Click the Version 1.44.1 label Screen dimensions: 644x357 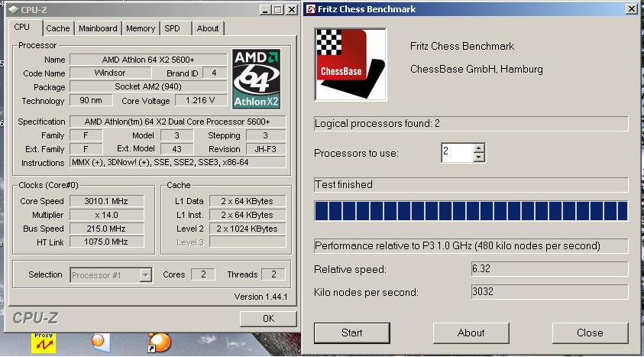(261, 297)
